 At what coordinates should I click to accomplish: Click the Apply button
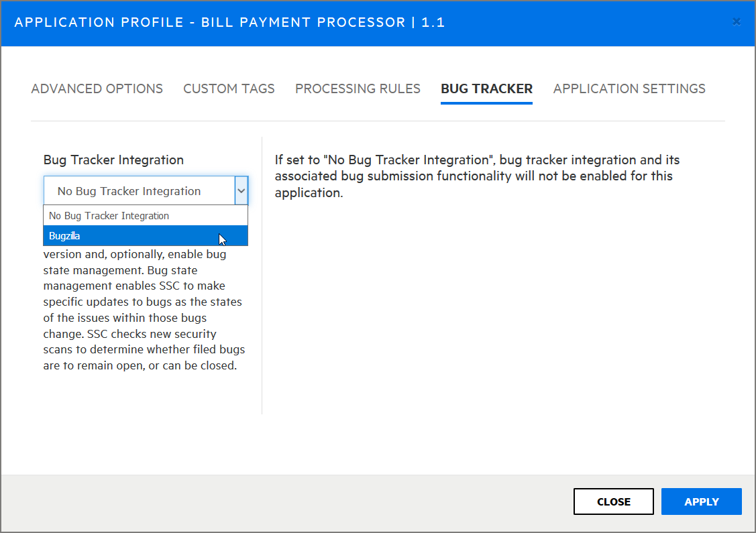click(701, 501)
